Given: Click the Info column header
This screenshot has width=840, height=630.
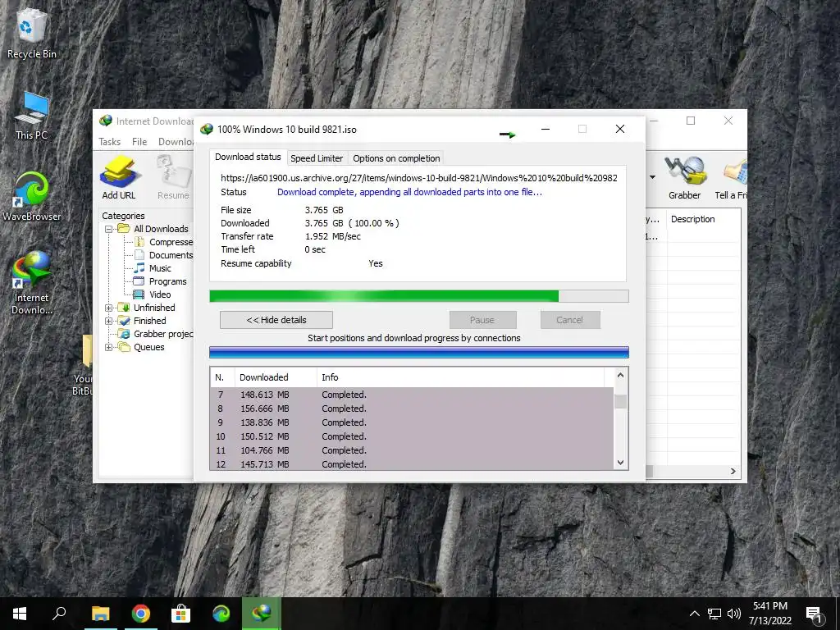Looking at the screenshot, I should pyautogui.click(x=461, y=377).
